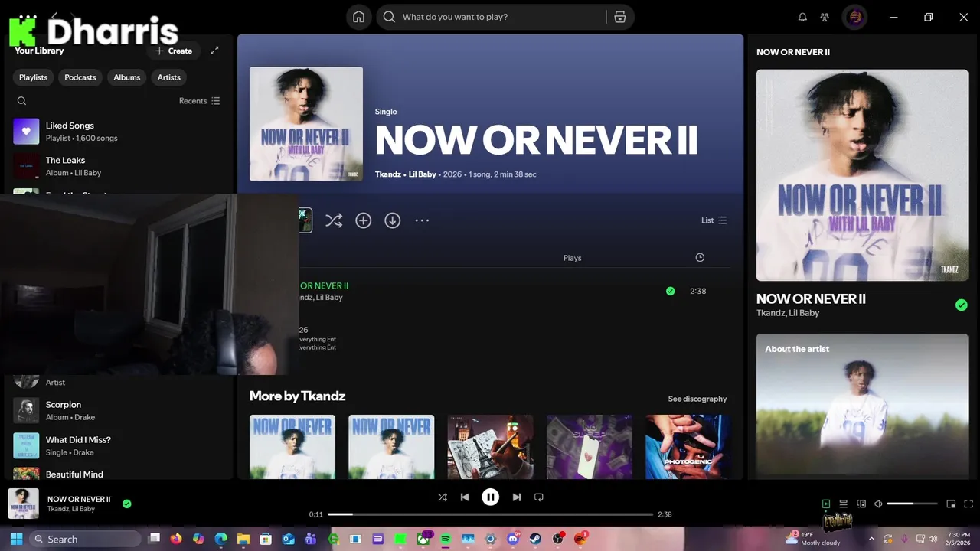The height and width of the screenshot is (551, 980).
Task: Click NOW OR NEVER II title in player bar
Action: coord(79,499)
